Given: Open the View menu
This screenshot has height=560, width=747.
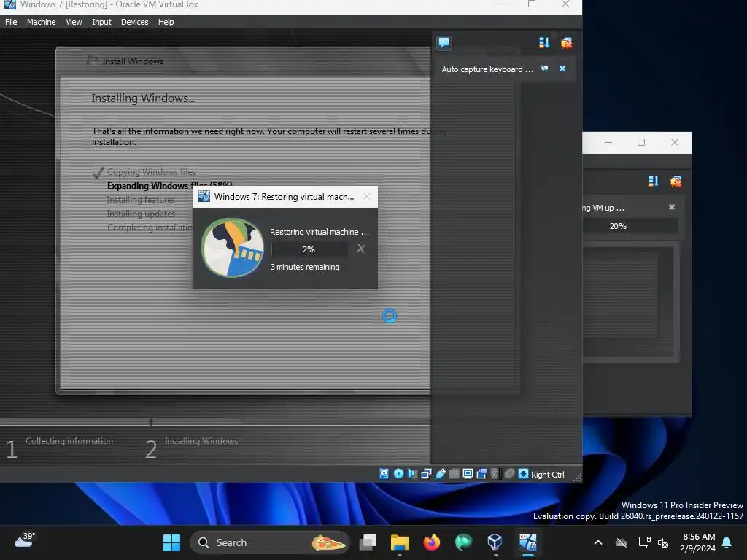Looking at the screenshot, I should (x=74, y=22).
